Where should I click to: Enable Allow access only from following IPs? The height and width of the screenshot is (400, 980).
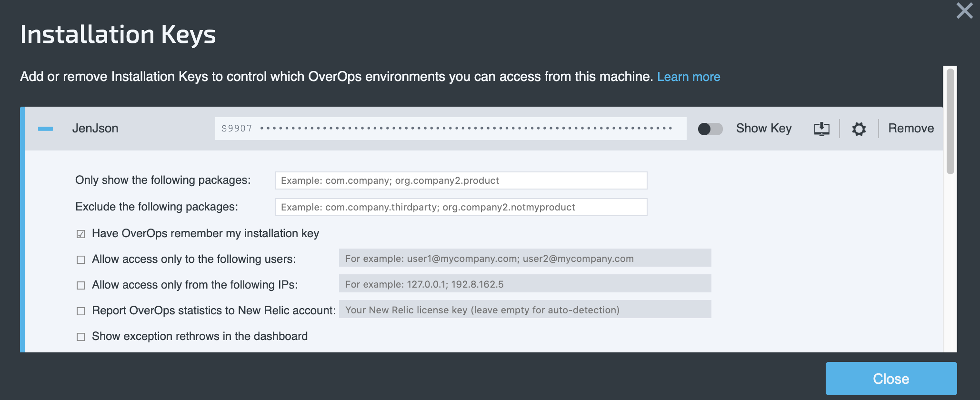[x=81, y=285]
